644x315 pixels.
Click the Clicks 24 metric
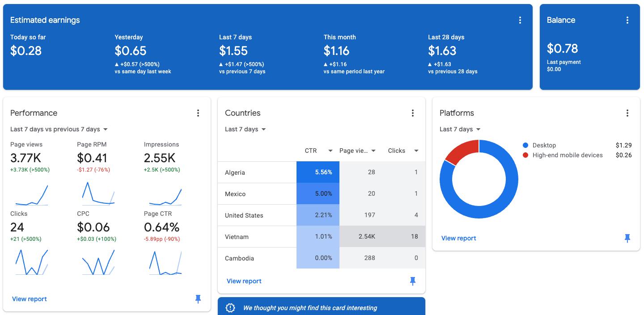coord(17,227)
